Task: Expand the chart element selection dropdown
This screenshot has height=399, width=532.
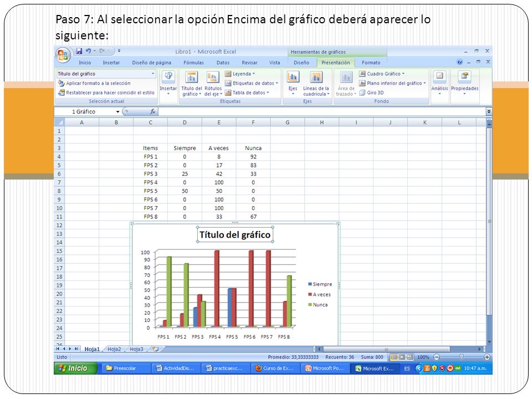Action: (x=153, y=74)
